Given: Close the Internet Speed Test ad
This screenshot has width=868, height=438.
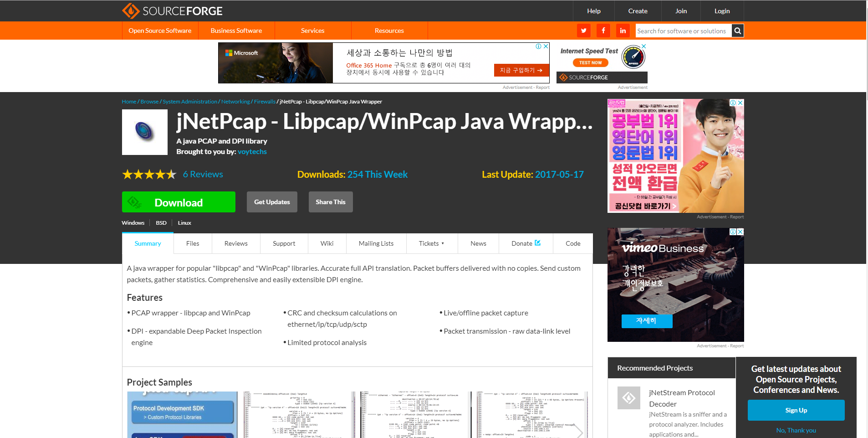Looking at the screenshot, I should tap(644, 46).
